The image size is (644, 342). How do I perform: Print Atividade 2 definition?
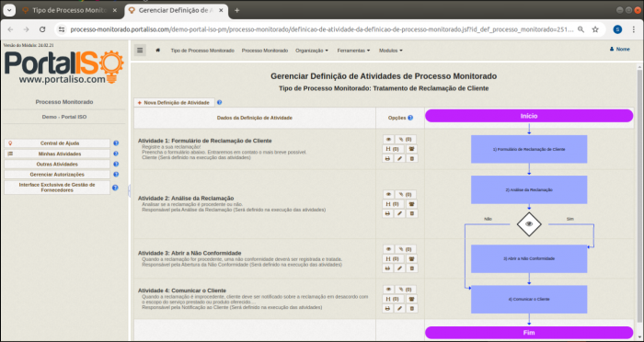[387, 213]
